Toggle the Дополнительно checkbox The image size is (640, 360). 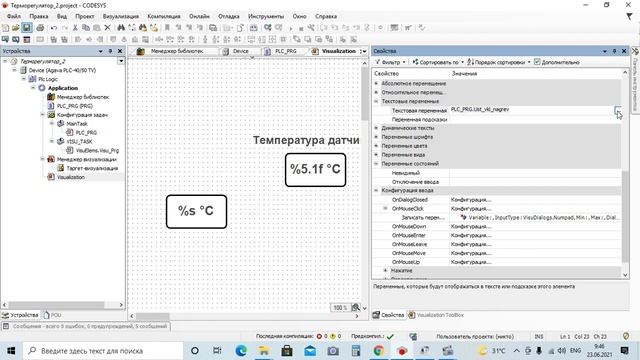537,62
